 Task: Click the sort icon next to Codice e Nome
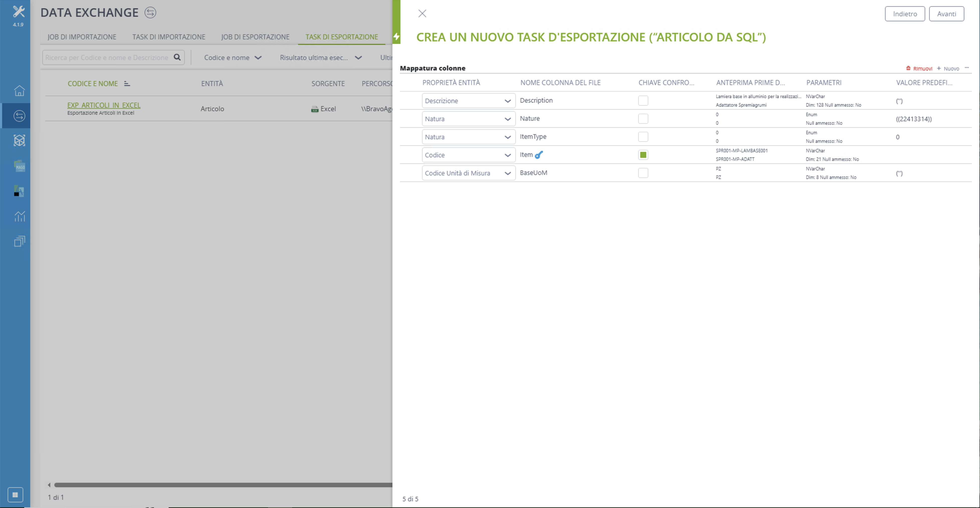[x=127, y=84]
